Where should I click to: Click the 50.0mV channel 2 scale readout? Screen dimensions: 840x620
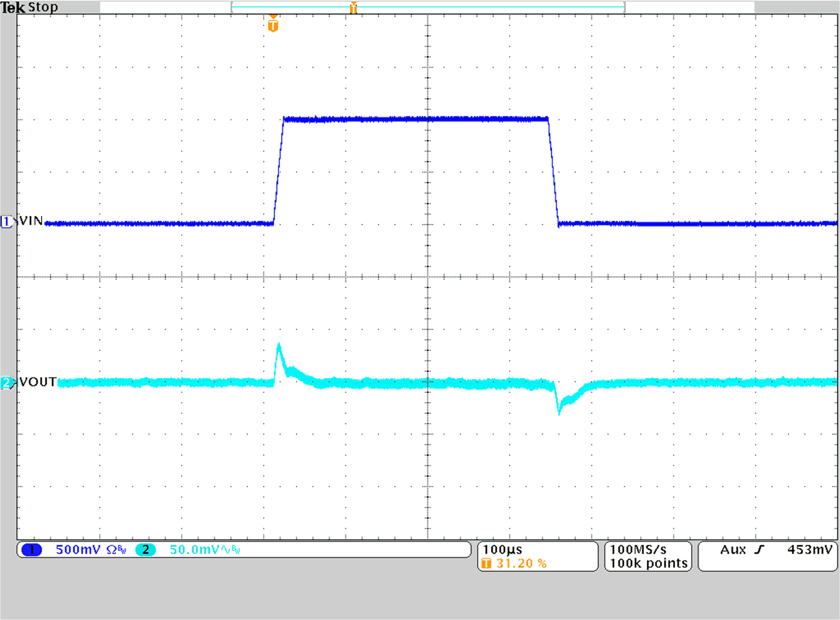(194, 549)
